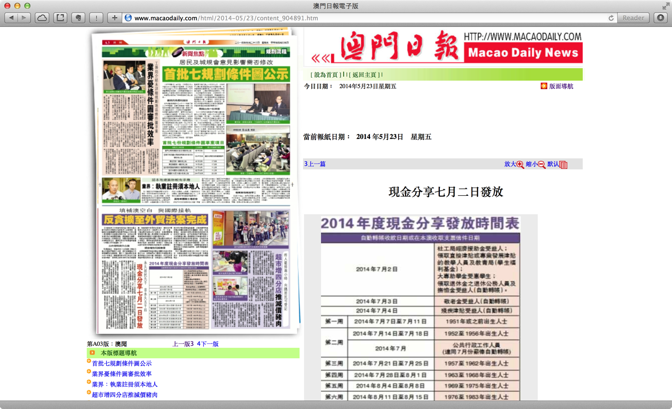
Task: Open article link 業界憂條件圖審批效率
Action: click(x=122, y=374)
